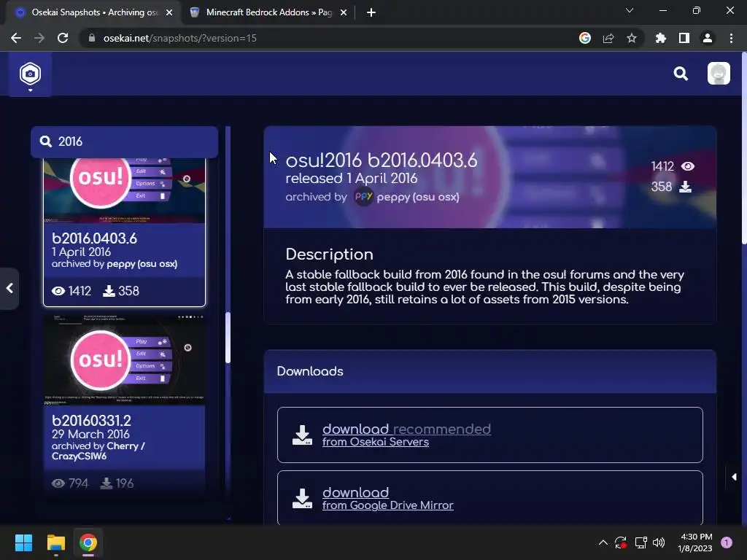Open the Osekai Snapshots camera logo menu

click(x=30, y=74)
